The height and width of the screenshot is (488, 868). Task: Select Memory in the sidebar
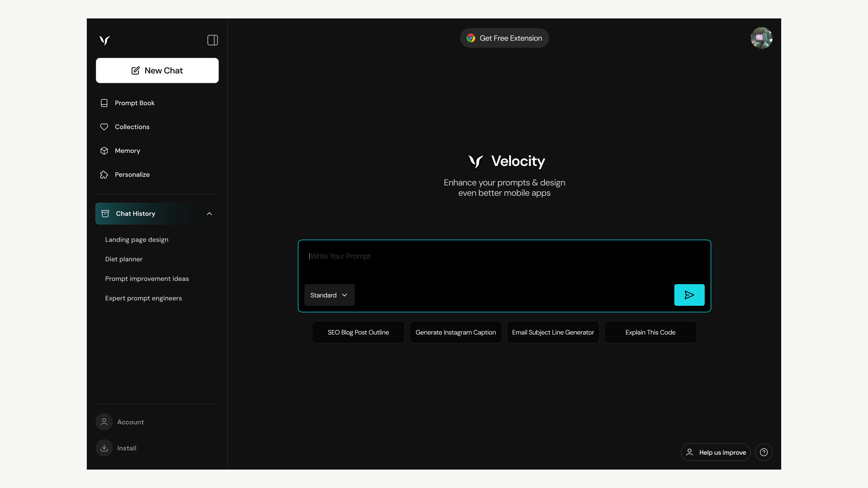127,150
